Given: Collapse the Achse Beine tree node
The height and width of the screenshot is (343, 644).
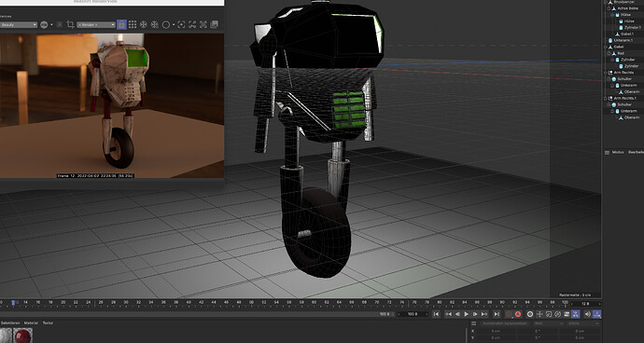Looking at the screenshot, I should click(609, 8).
